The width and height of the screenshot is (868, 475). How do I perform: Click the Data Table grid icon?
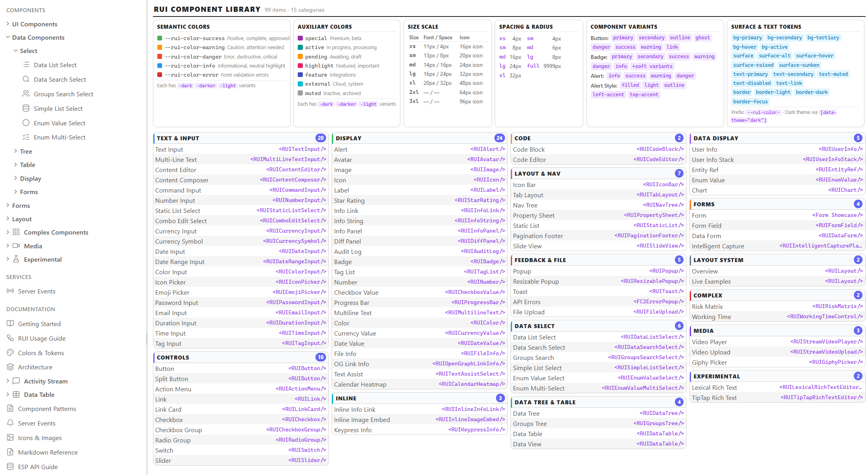tap(16, 394)
